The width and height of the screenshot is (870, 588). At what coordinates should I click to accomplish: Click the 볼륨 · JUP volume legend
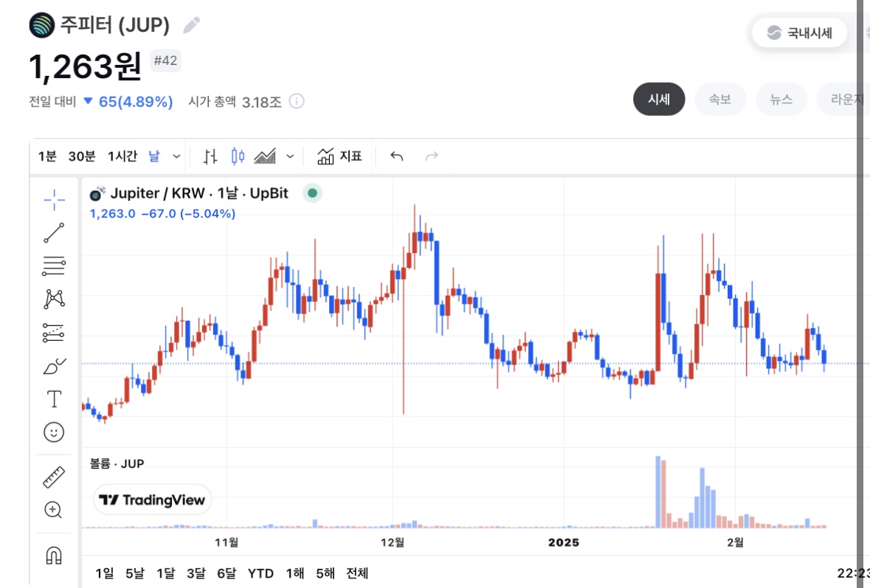(x=117, y=464)
